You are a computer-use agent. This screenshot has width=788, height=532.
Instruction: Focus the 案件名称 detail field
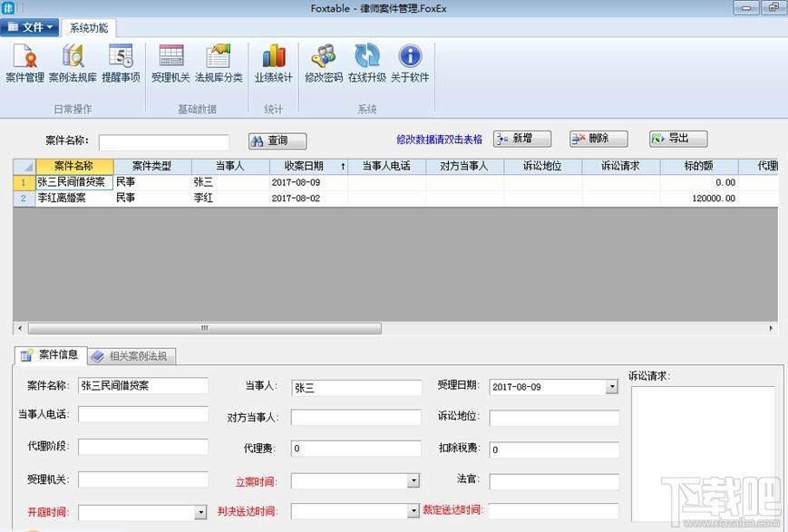(x=143, y=385)
